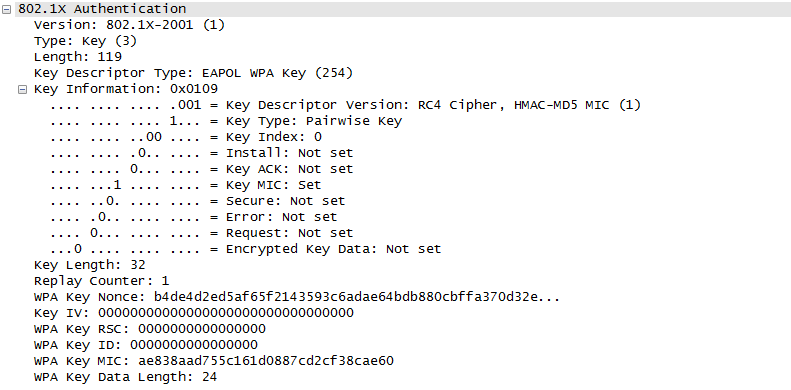Select the WPA Key Nonce field
The image size is (791, 390).
pos(297,297)
